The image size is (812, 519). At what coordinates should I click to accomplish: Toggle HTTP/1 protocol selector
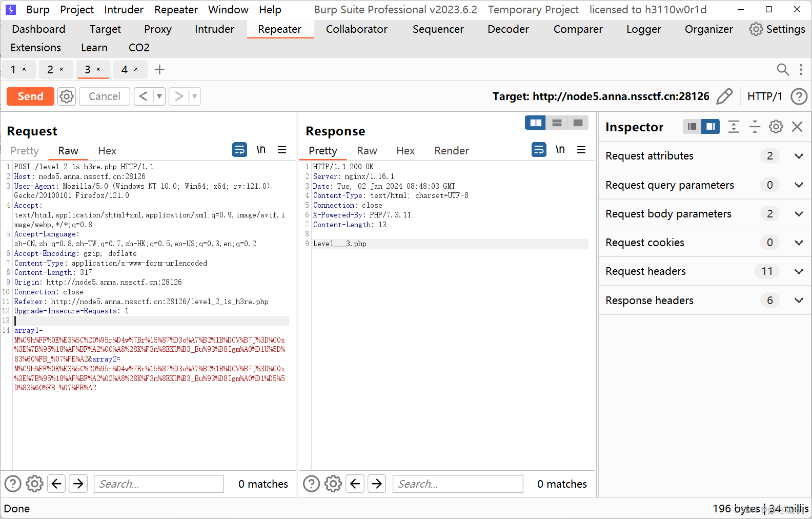click(765, 96)
